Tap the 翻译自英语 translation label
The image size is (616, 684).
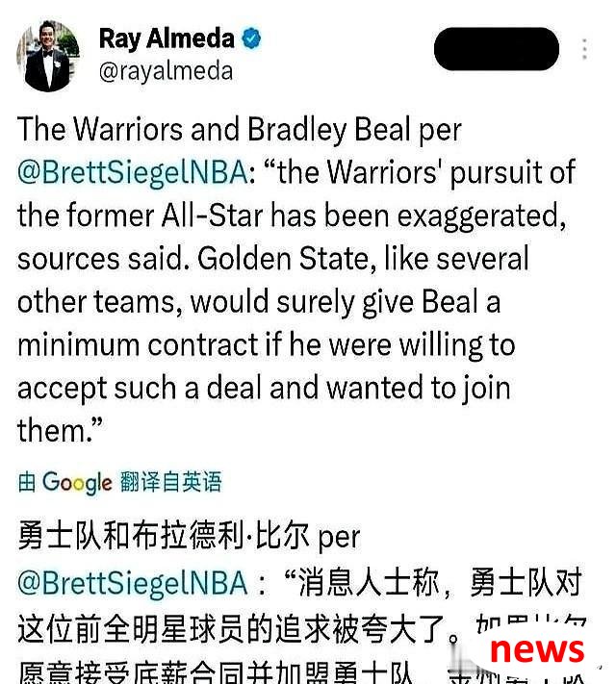[x=170, y=482]
